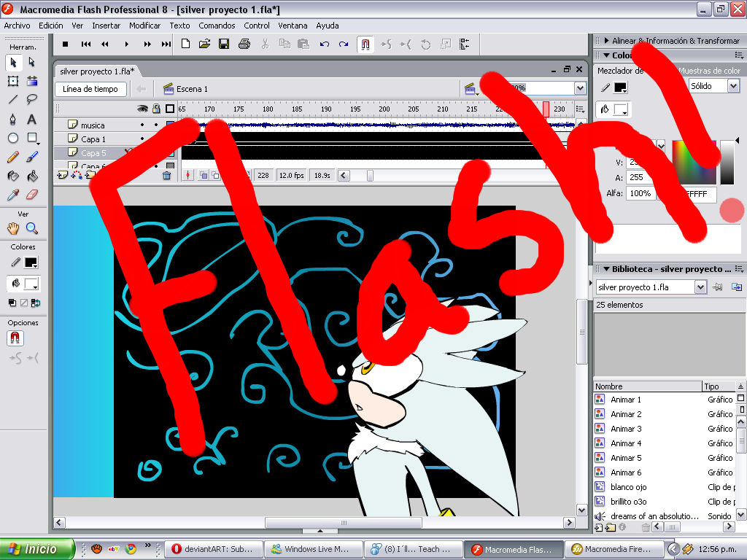Toggle outline view square for all layers
Image resolution: width=747 pixels, height=560 pixels.
(169, 109)
